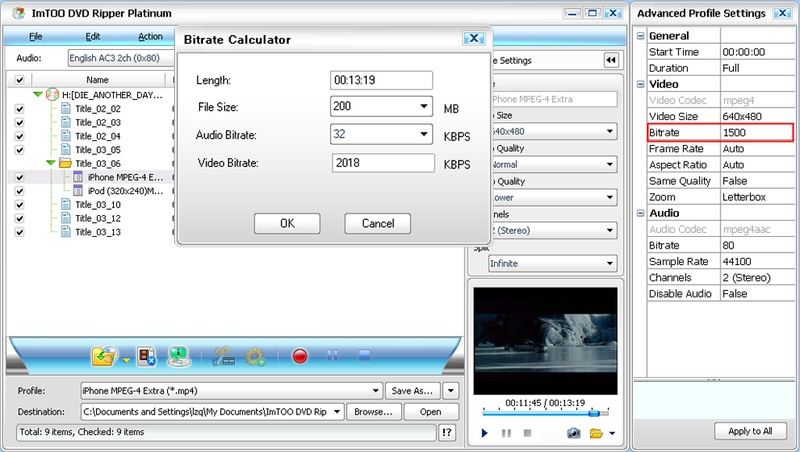Image resolution: width=800 pixels, height=452 pixels.
Task: Click the Open destination button
Action: (x=431, y=412)
